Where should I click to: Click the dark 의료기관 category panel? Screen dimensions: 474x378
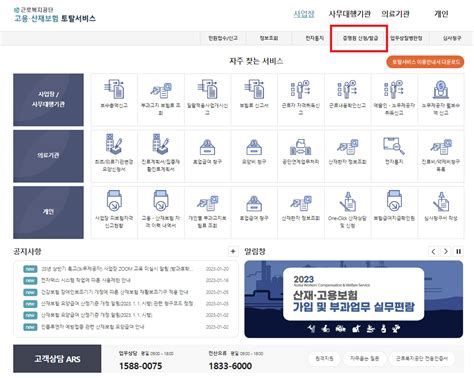coord(48,156)
